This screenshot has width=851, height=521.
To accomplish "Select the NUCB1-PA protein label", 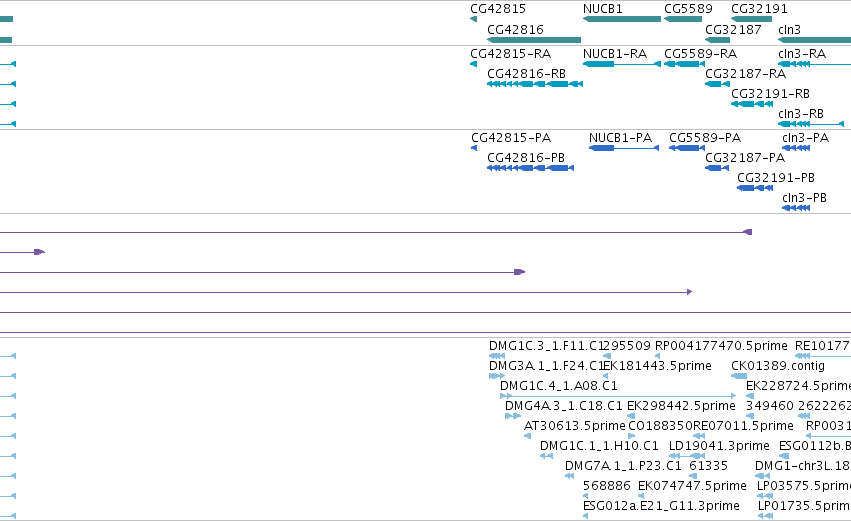I will pyautogui.click(x=620, y=138).
